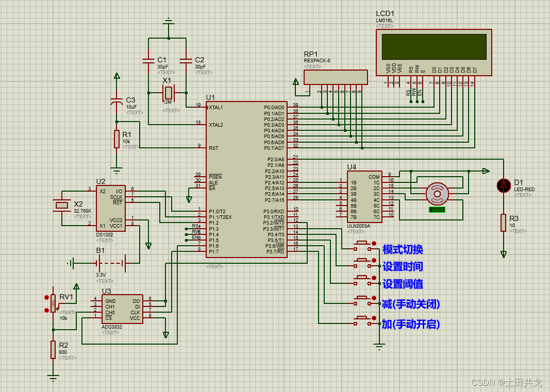This screenshot has height=392, width=550.
Task: Click the X1 12M crystal oscillator
Action: (169, 93)
